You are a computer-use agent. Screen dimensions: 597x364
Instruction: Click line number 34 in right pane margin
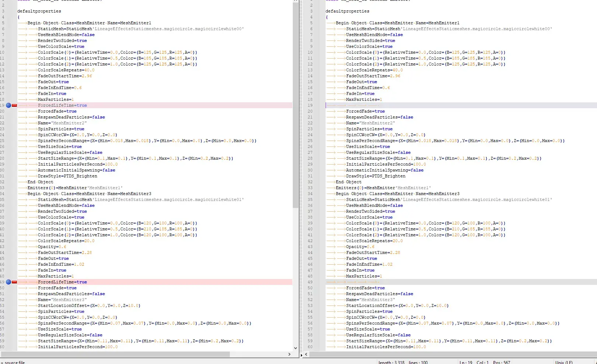tap(310, 194)
